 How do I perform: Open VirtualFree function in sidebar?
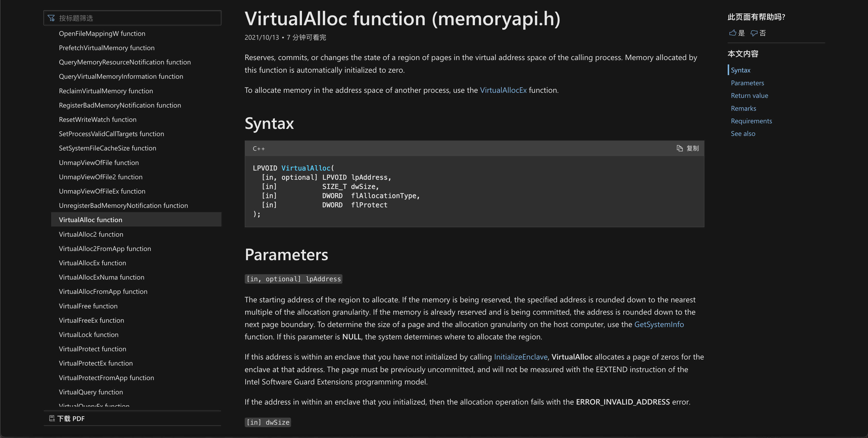(x=88, y=306)
